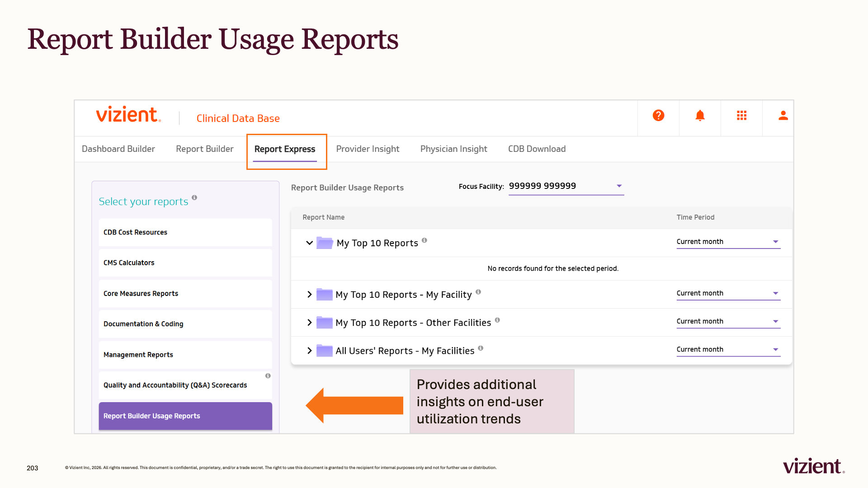Click the Report Name column header
Image resolution: width=868 pixels, height=488 pixels.
[323, 217]
